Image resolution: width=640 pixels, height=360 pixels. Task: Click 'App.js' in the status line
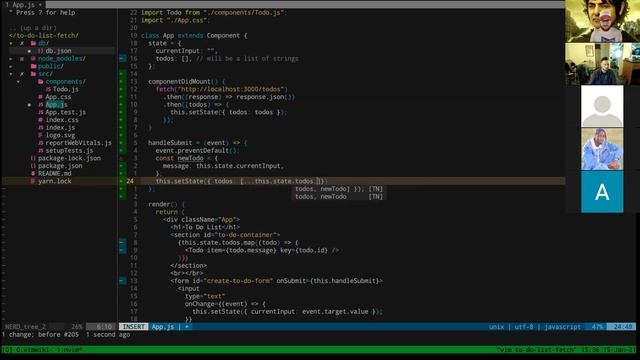click(x=162, y=327)
